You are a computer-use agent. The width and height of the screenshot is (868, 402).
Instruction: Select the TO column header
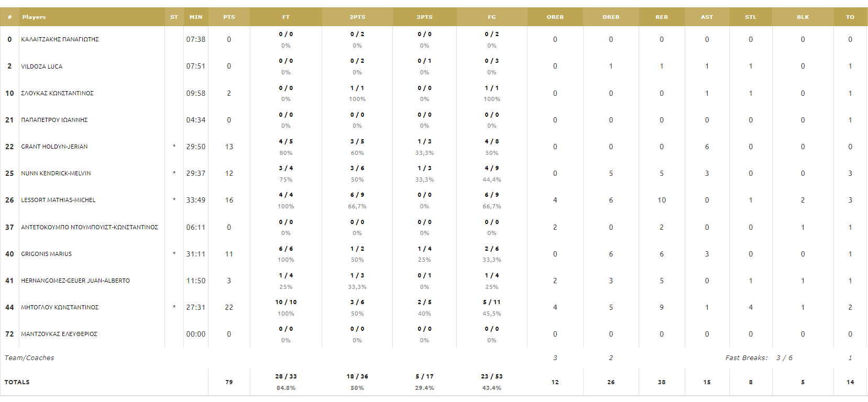point(850,17)
